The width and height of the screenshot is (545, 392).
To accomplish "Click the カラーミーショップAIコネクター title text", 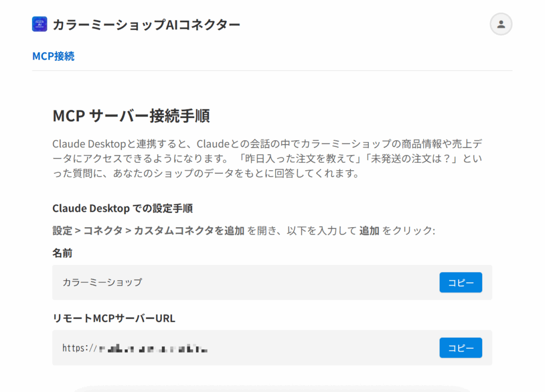I will click(x=146, y=24).
